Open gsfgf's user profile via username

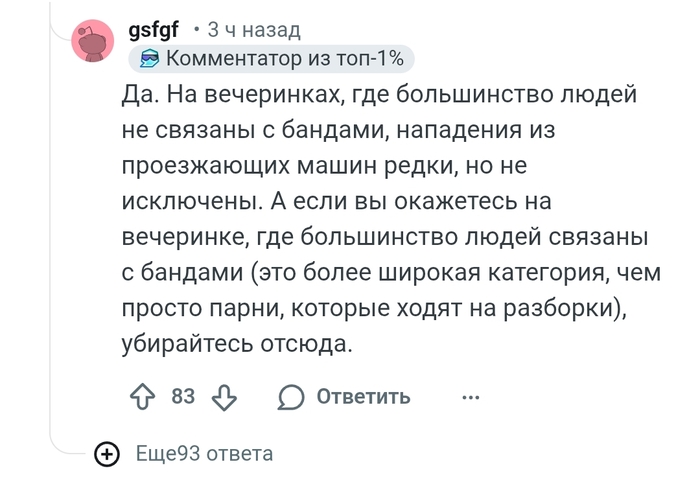[x=153, y=31]
